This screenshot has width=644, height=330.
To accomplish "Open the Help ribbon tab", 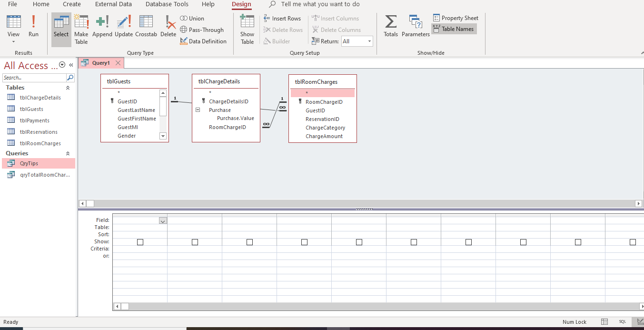I will 208,4.
